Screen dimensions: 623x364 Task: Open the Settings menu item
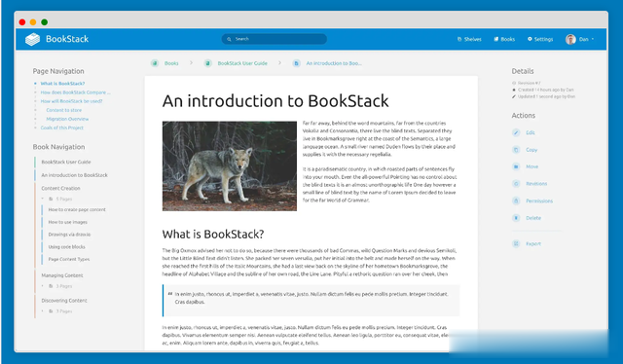click(540, 39)
